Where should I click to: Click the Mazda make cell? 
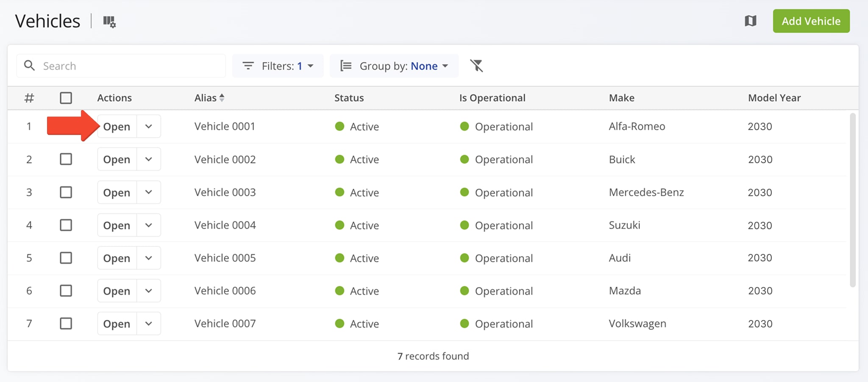pyautogui.click(x=625, y=291)
